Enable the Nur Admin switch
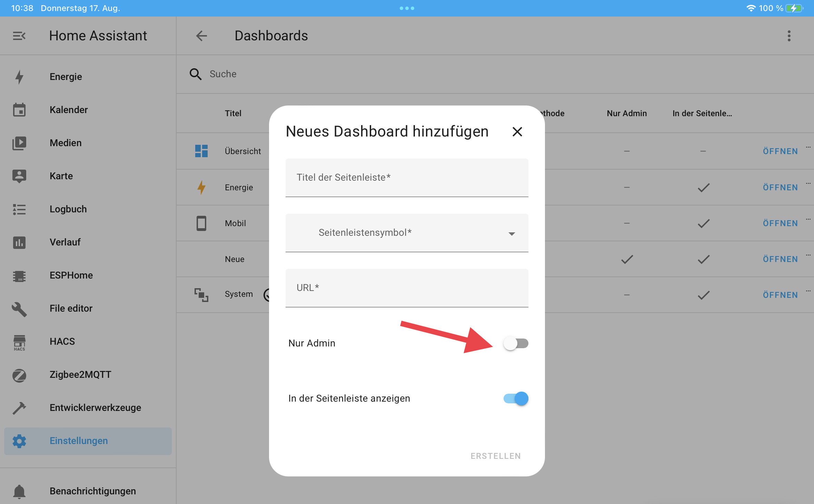 (x=516, y=343)
